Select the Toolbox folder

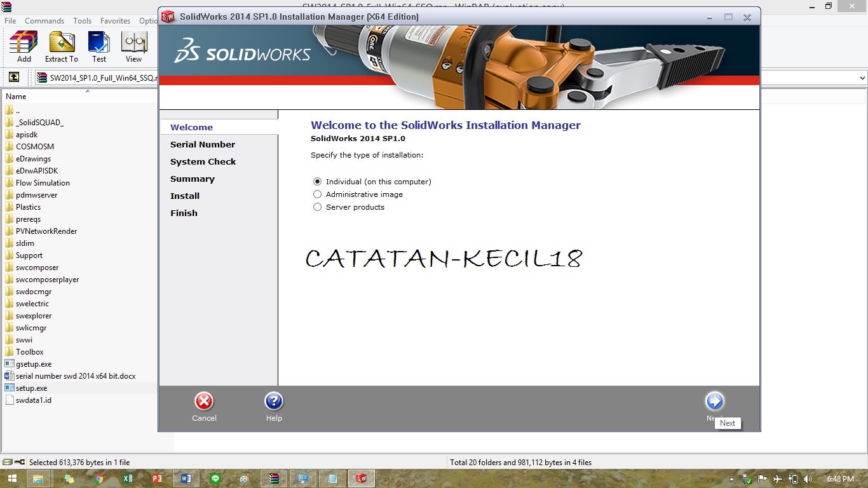(29, 352)
